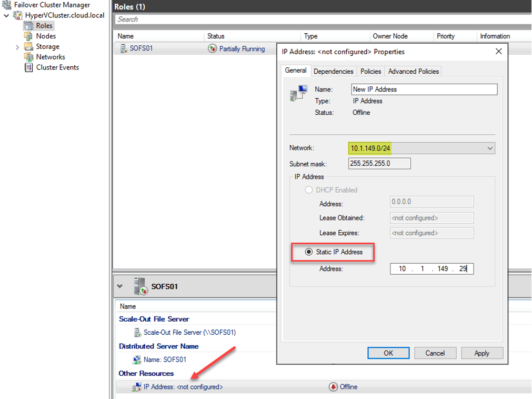The image size is (532, 399).
Task: Click the Name: SOFS01 resource icon
Action: click(137, 360)
